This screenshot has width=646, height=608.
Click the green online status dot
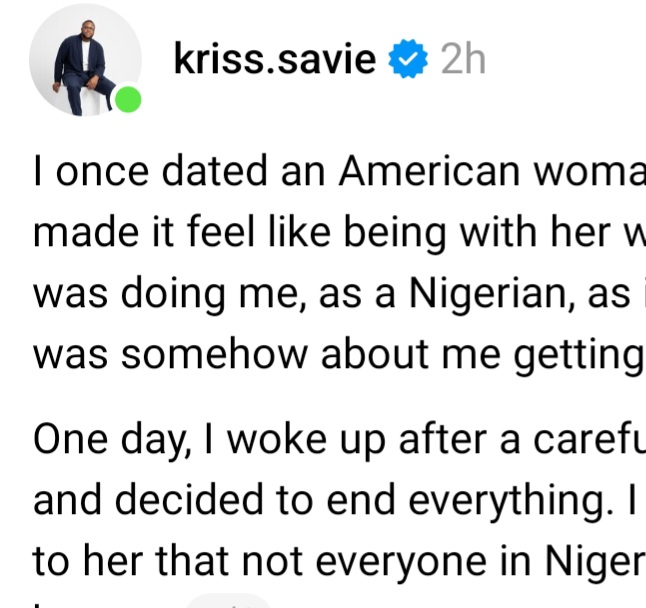(x=127, y=101)
